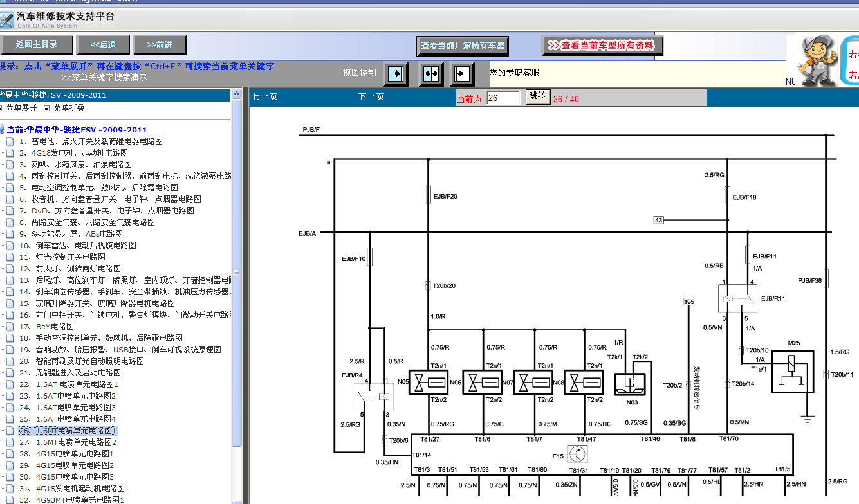The height and width of the screenshot is (504, 859).
Task: Open 7、DvD、方向盘音量开关 entry
Action: point(106,211)
